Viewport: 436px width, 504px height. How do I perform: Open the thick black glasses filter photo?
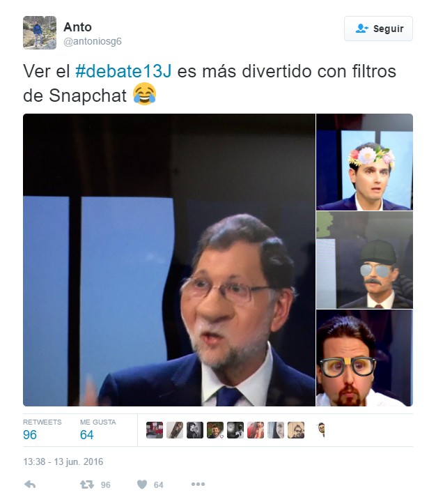[x=364, y=358]
